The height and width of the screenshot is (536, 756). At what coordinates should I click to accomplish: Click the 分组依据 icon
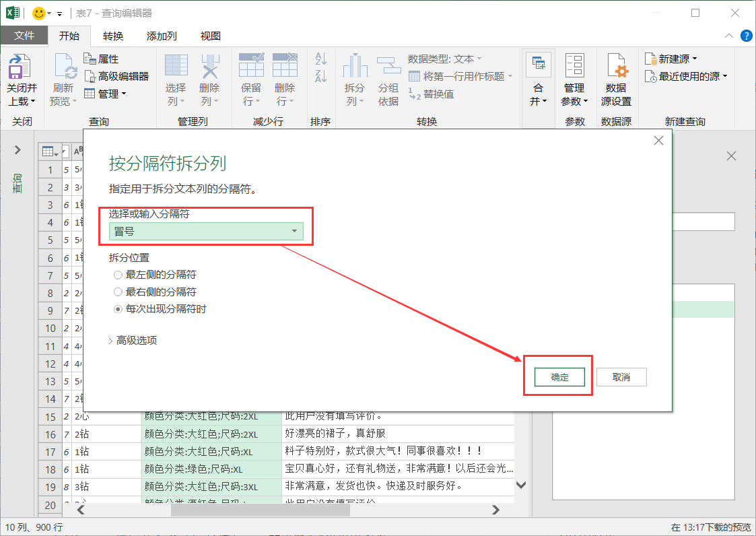[388, 65]
